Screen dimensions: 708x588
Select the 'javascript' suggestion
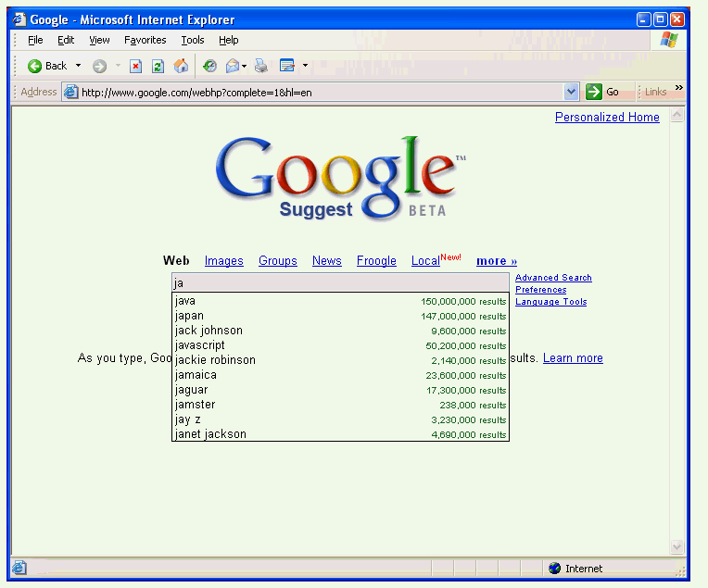point(200,345)
